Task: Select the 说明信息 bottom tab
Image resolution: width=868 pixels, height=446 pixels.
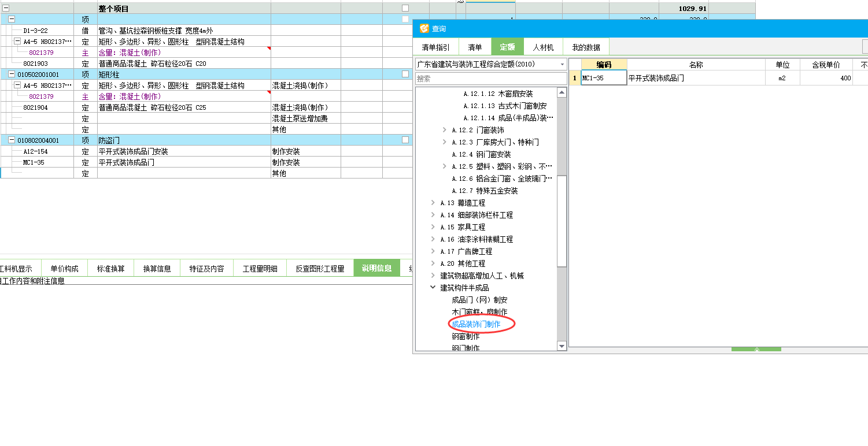Action: click(x=376, y=268)
